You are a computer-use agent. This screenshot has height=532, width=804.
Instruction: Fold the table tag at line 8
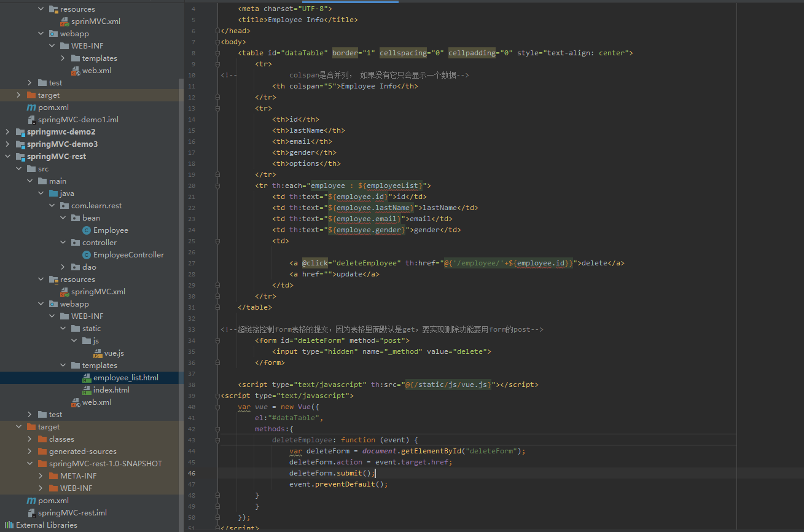(217, 53)
